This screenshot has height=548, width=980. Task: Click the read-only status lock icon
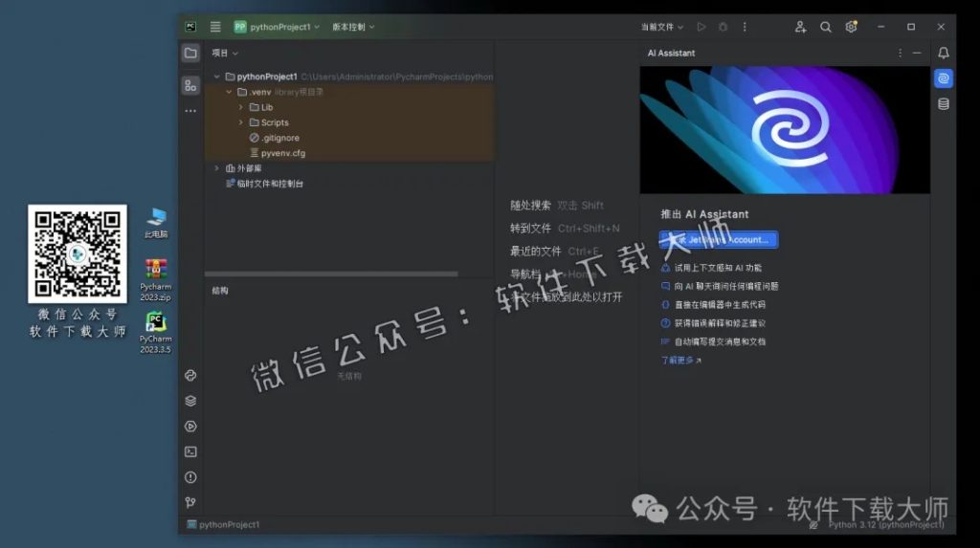tap(813, 525)
